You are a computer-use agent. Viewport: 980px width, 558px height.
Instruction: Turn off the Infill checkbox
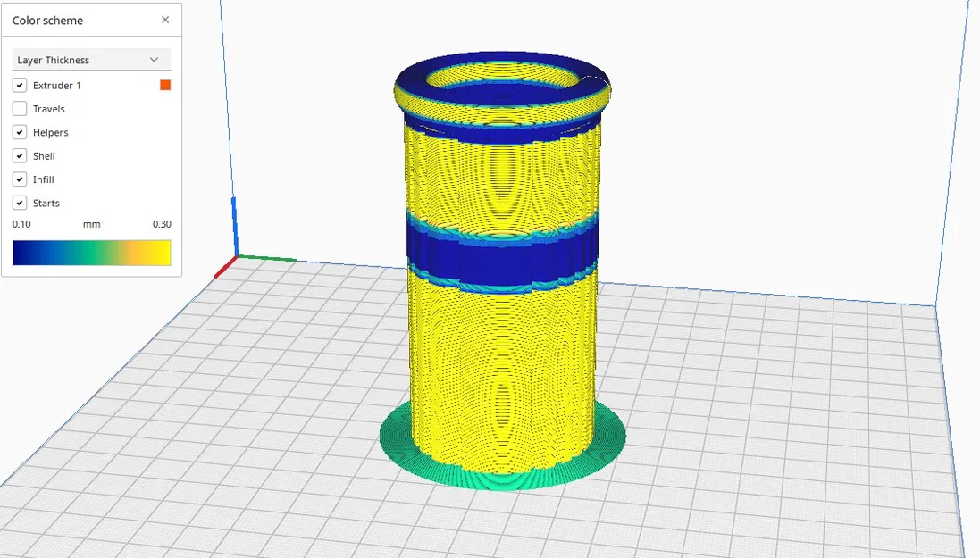click(x=20, y=179)
